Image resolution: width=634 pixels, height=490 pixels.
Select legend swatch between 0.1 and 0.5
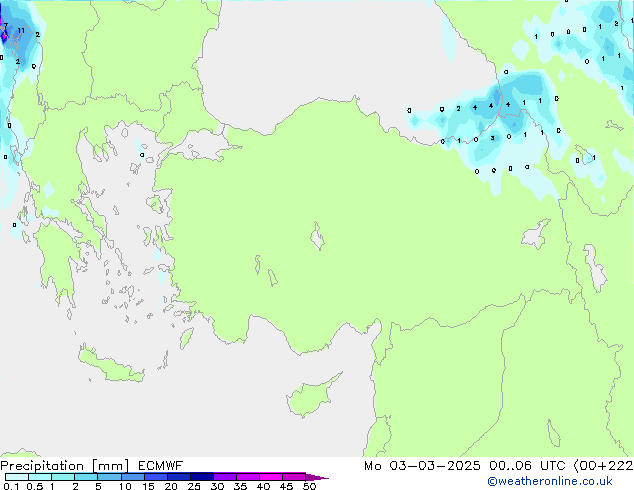(17, 477)
